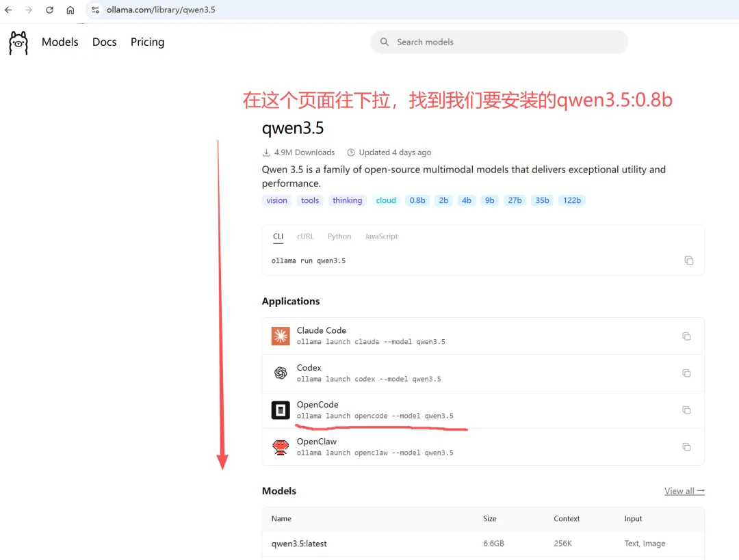Click the downloads count icon

click(266, 152)
